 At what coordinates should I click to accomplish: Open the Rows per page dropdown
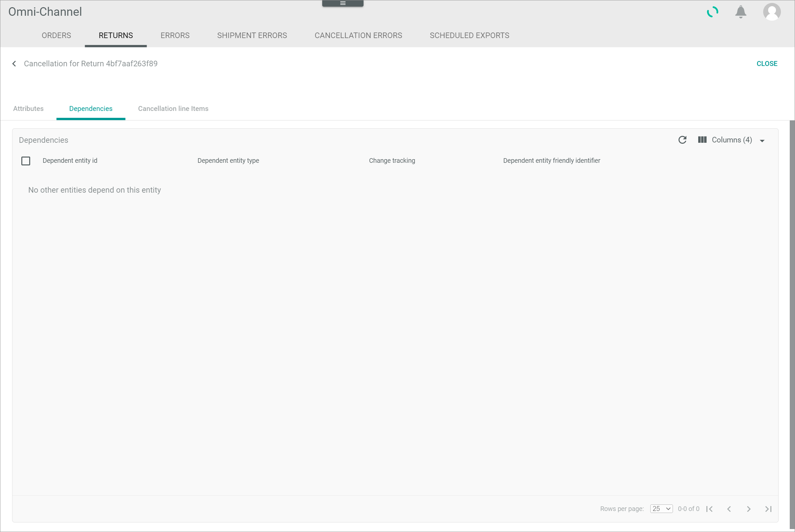pyautogui.click(x=661, y=509)
